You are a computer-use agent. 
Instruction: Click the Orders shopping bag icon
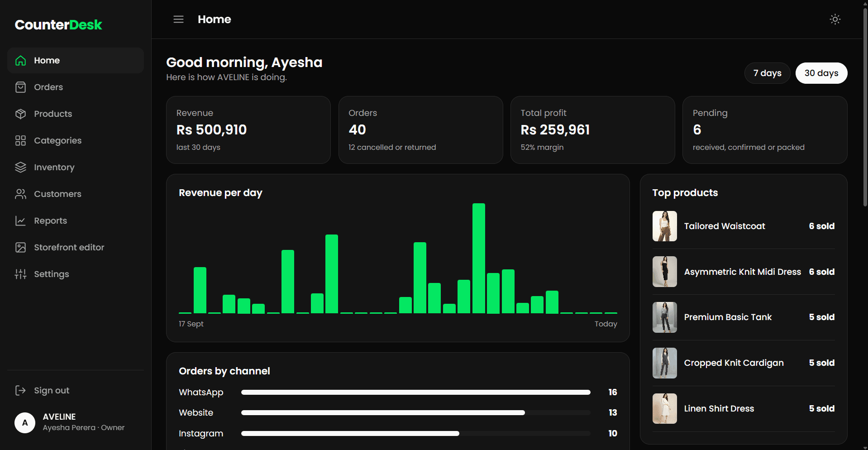click(x=20, y=87)
